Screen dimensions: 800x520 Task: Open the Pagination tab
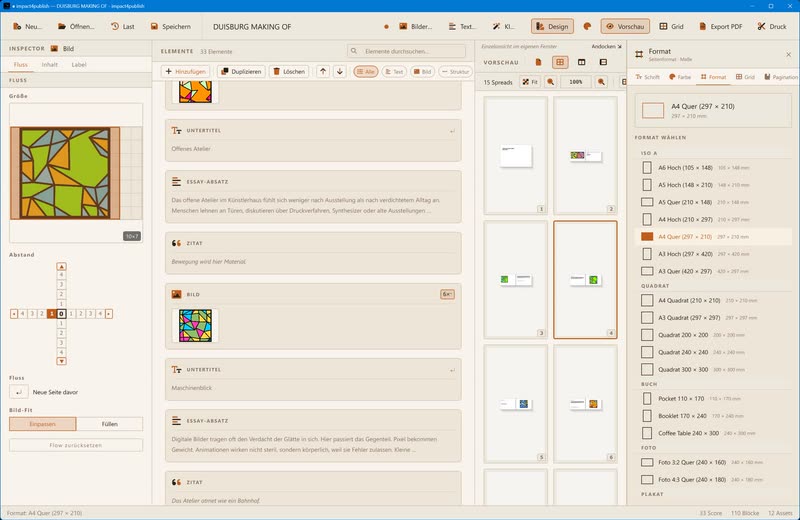click(x=781, y=77)
